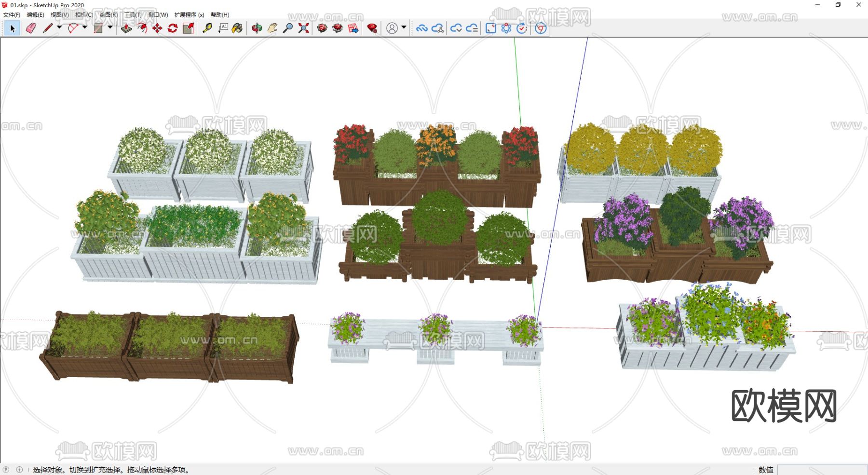Open the 绘图(R) menu
The width and height of the screenshot is (868, 475).
tap(108, 15)
